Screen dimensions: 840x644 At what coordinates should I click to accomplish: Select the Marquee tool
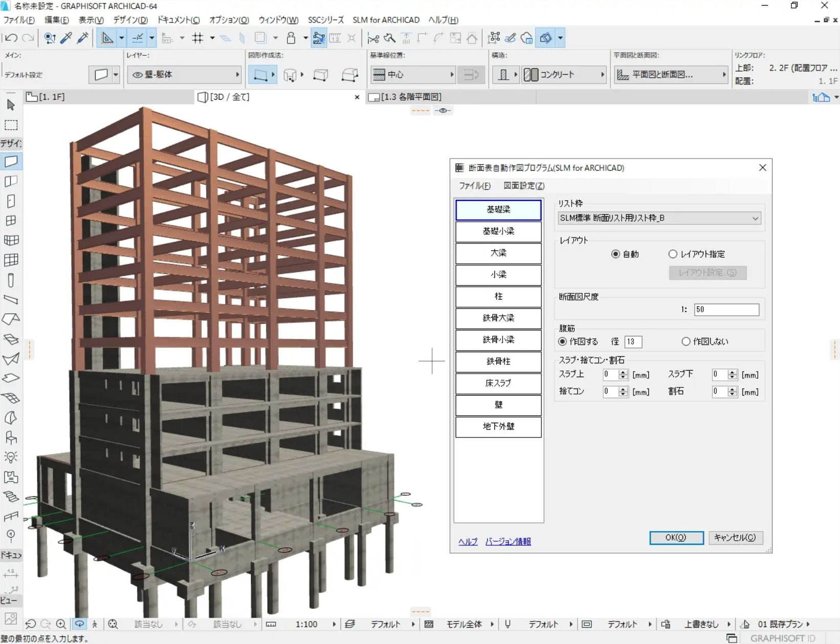(11, 125)
